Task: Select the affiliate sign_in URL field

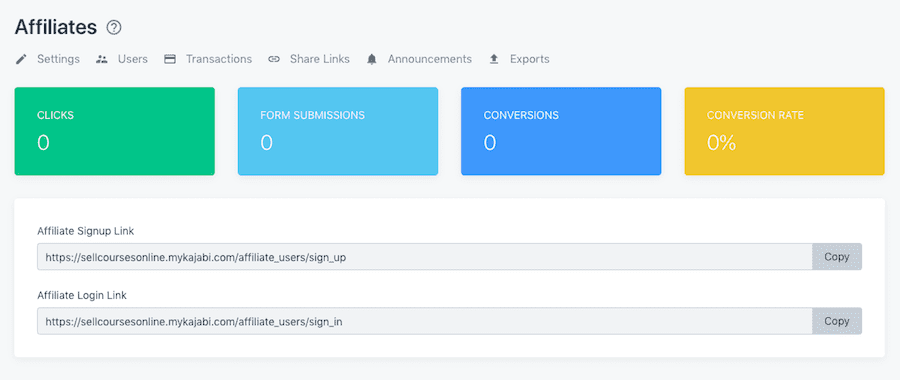Action: (x=425, y=321)
